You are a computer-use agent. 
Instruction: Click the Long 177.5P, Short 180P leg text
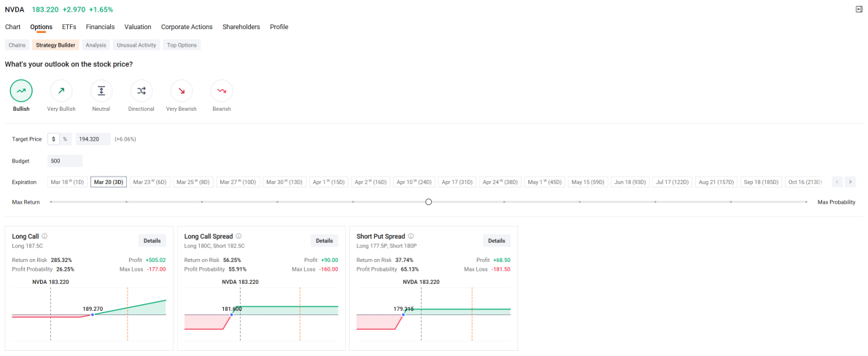(386, 245)
